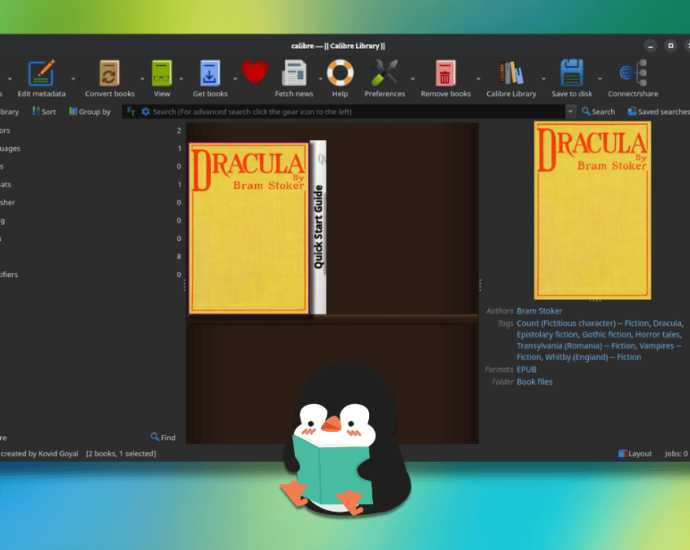
Task: Open the search history dropdown
Action: click(570, 112)
